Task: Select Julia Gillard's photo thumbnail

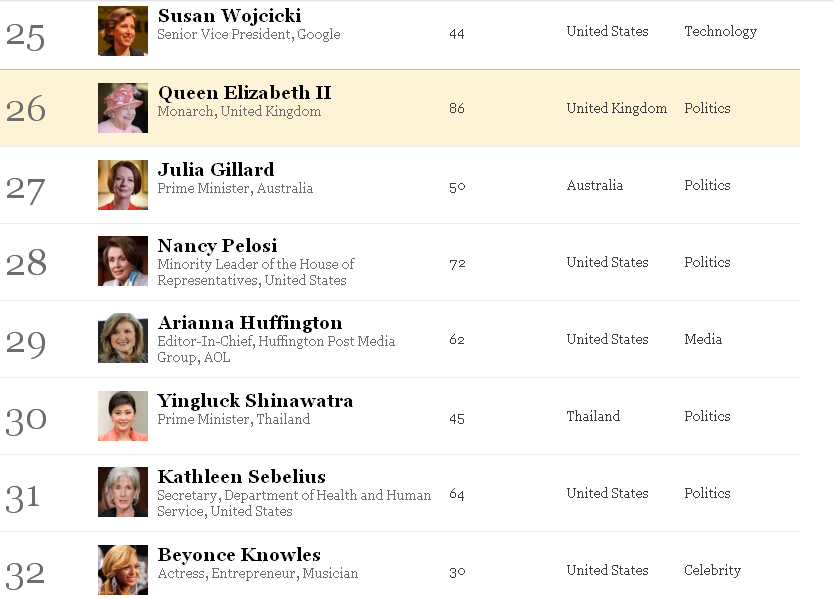Action: tap(123, 185)
